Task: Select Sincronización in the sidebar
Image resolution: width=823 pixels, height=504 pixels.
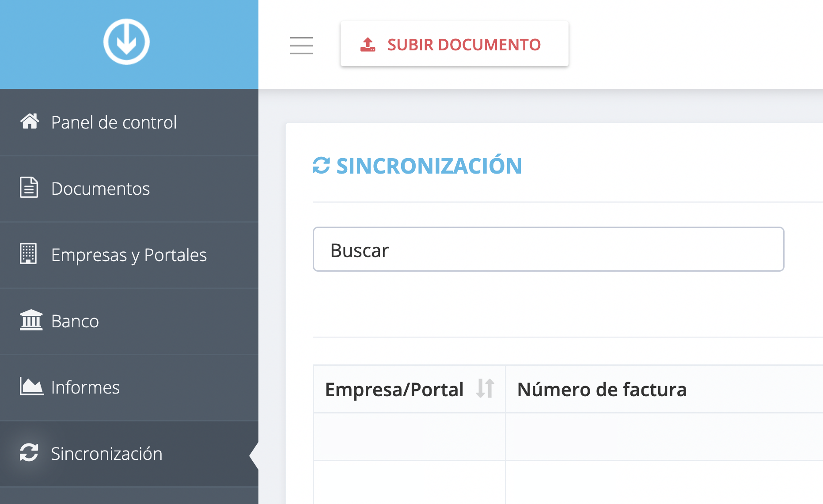Action: [129, 454]
